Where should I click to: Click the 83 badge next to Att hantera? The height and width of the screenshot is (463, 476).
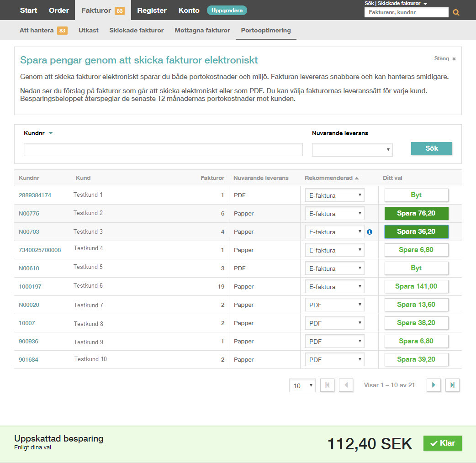62,31
